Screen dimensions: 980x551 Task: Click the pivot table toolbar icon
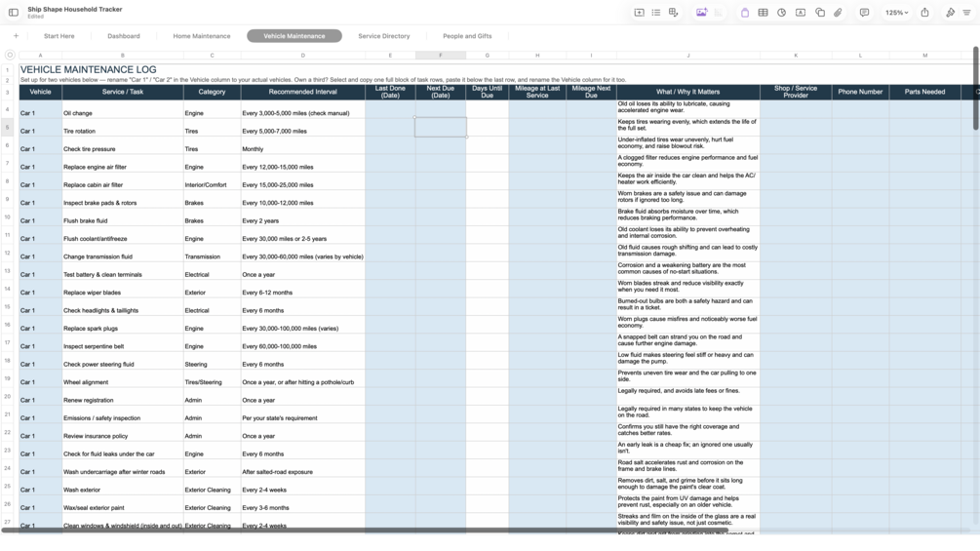[x=673, y=13]
